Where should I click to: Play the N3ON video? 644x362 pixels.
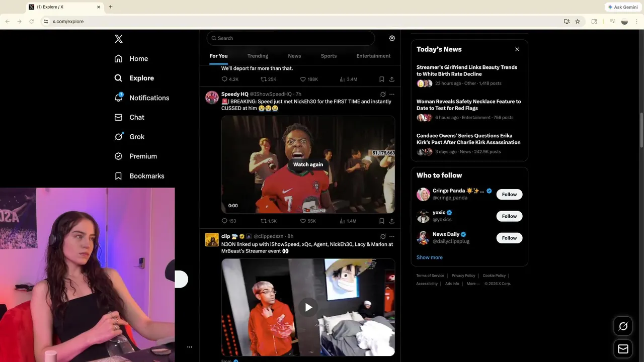point(308,307)
